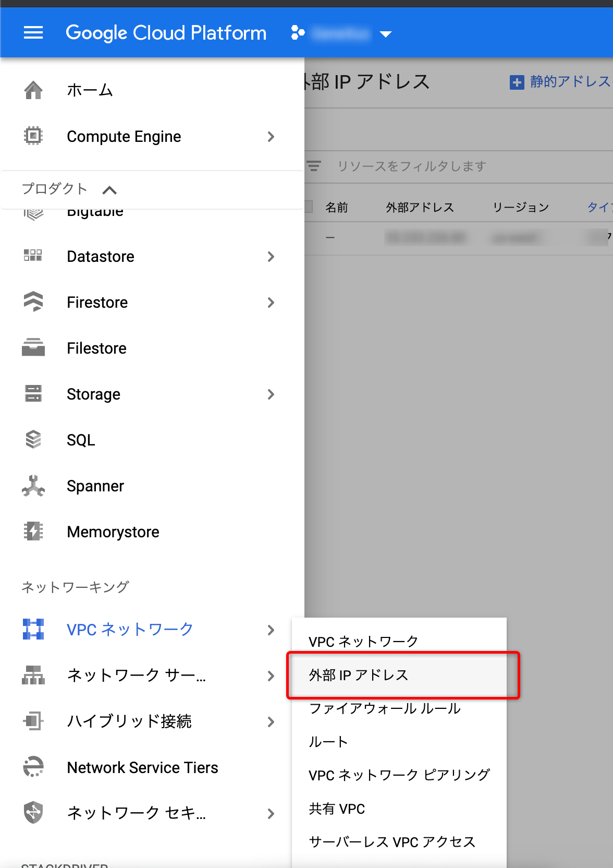Click the Filestore drawer icon
This screenshot has width=613, height=868.
[x=33, y=347]
